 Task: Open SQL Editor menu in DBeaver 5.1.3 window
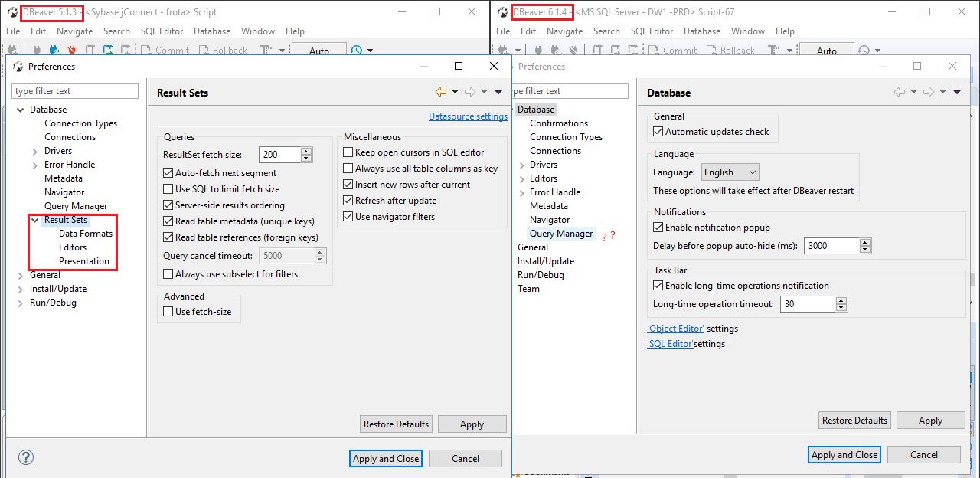pyautogui.click(x=162, y=31)
